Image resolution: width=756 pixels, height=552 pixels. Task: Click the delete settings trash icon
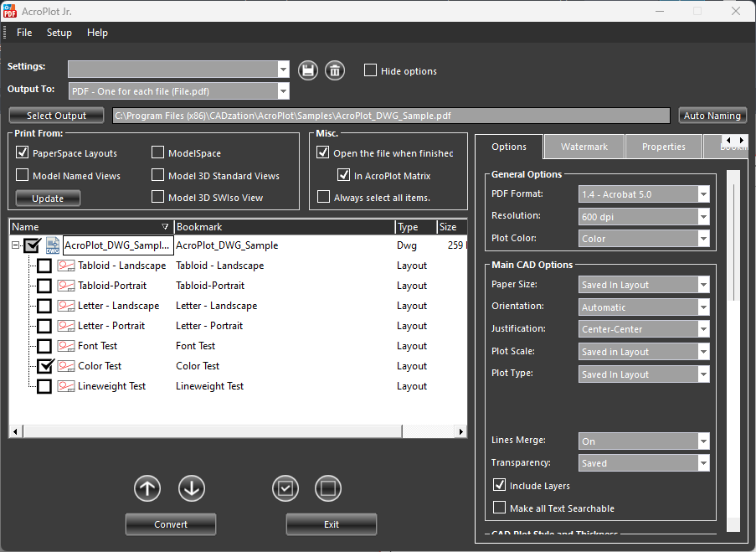click(335, 70)
